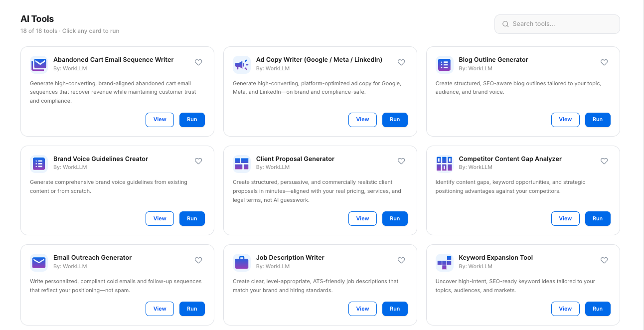Click the search magnifier icon
The width and height of the screenshot is (644, 330).
[505, 24]
